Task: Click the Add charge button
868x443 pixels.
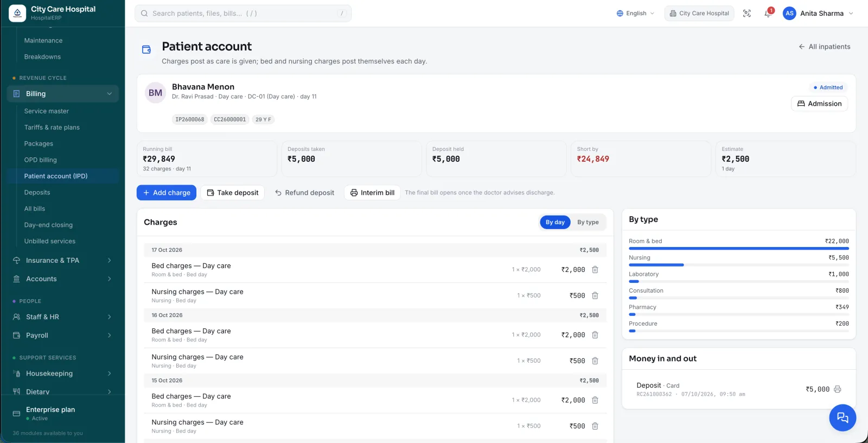Action: tap(167, 193)
